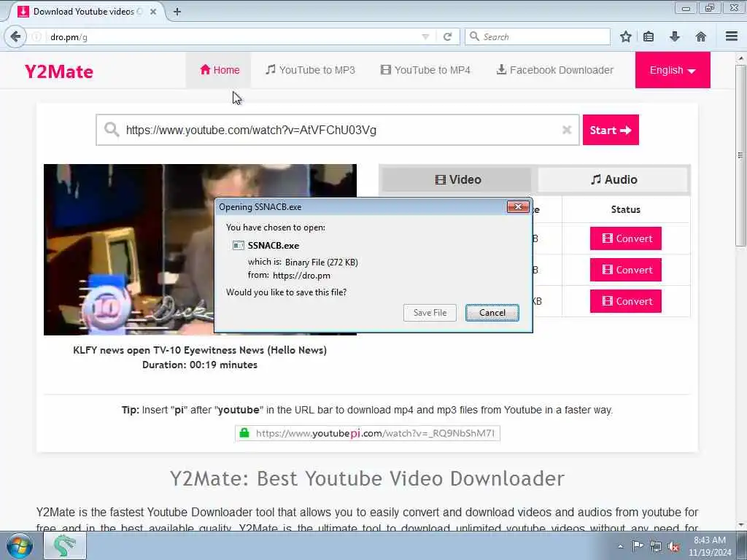Screen dimensions: 747x560
Task: Click the video title KLFY news open
Action: pos(200,350)
